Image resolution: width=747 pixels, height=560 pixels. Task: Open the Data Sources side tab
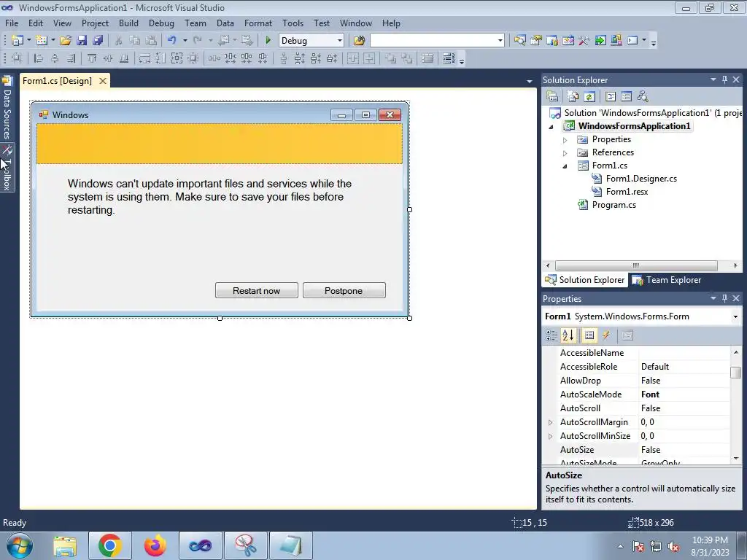point(7,108)
